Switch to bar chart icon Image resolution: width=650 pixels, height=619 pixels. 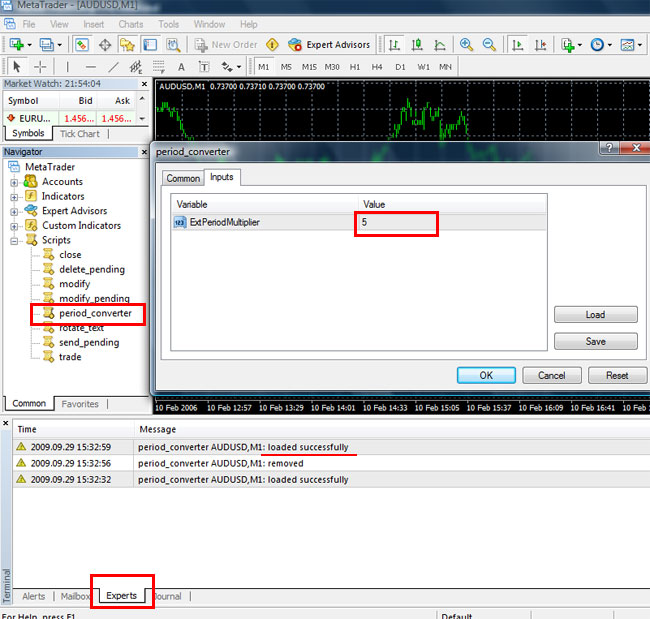tap(394, 44)
